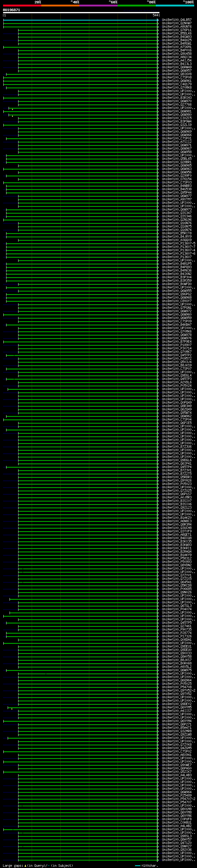Click the UniRef100_A7S6M1 label
197x868 pixels.
[x=177, y=47]
